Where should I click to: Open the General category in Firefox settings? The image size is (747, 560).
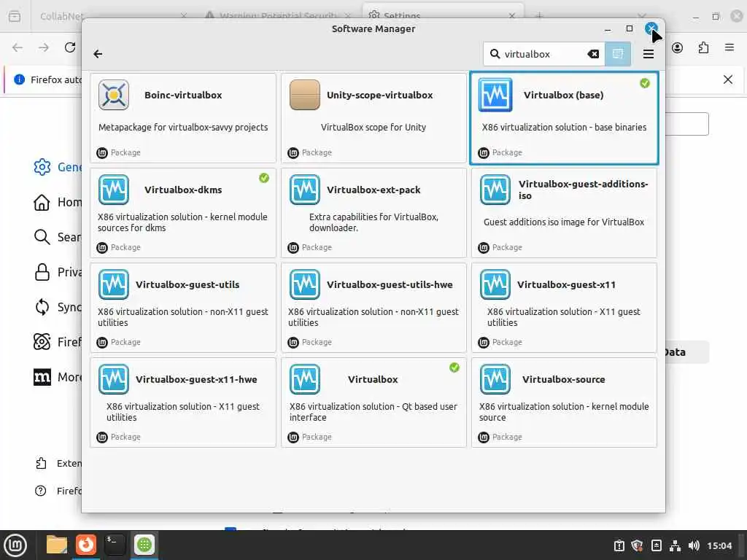[x=58, y=167]
